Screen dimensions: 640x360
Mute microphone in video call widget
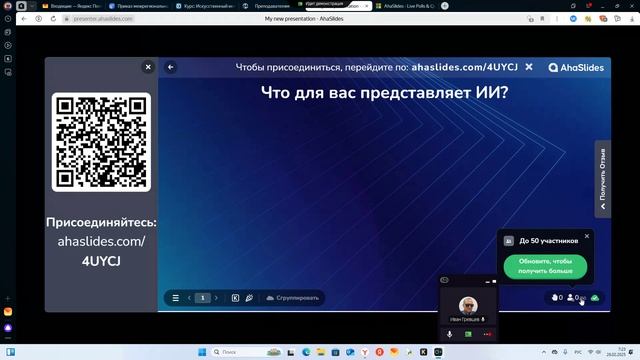point(449,334)
